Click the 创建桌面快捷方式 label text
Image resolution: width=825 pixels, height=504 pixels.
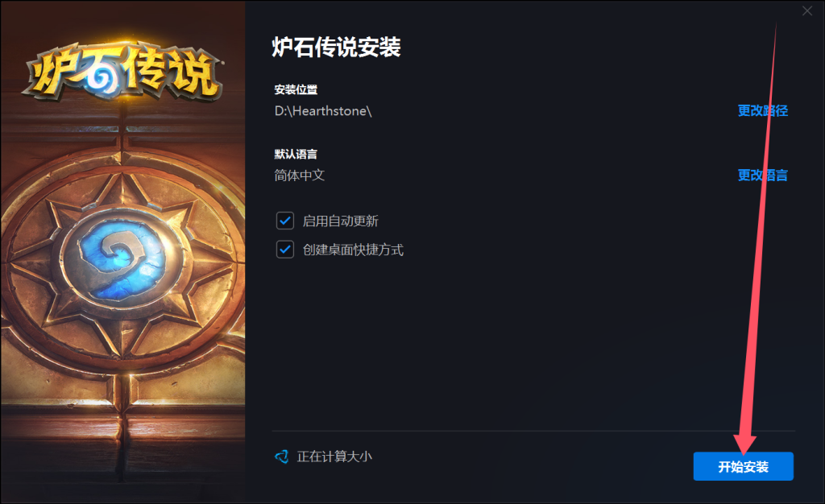pyautogui.click(x=353, y=249)
